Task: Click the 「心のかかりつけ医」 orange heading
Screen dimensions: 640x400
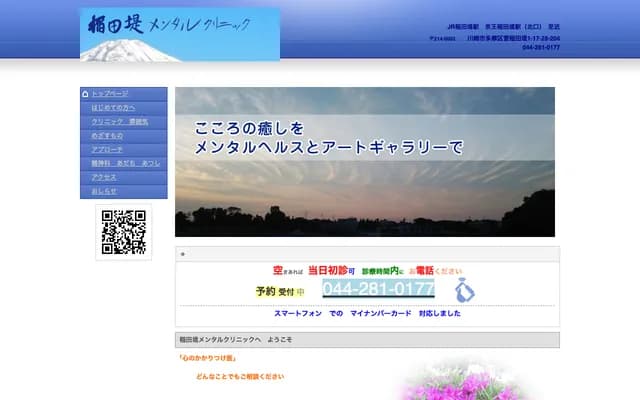Action: pyautogui.click(x=206, y=357)
